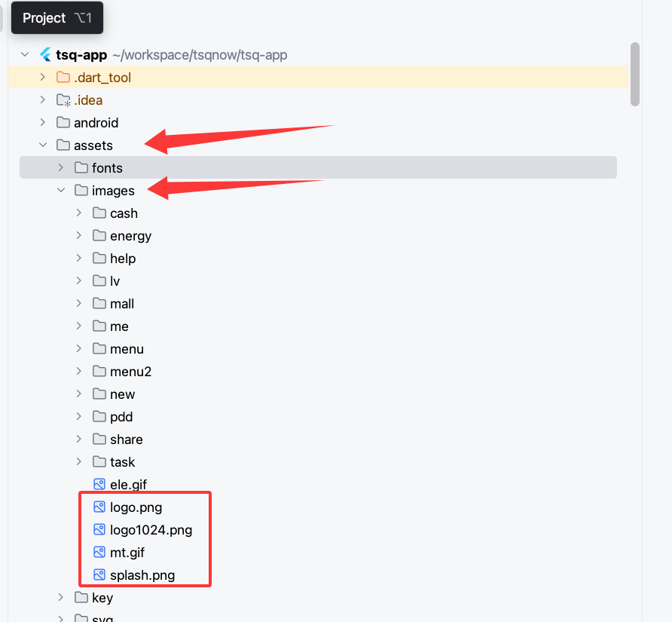Image resolution: width=672 pixels, height=622 pixels.
Task: Click the project tree vertical scrollbar
Action: [x=635, y=74]
